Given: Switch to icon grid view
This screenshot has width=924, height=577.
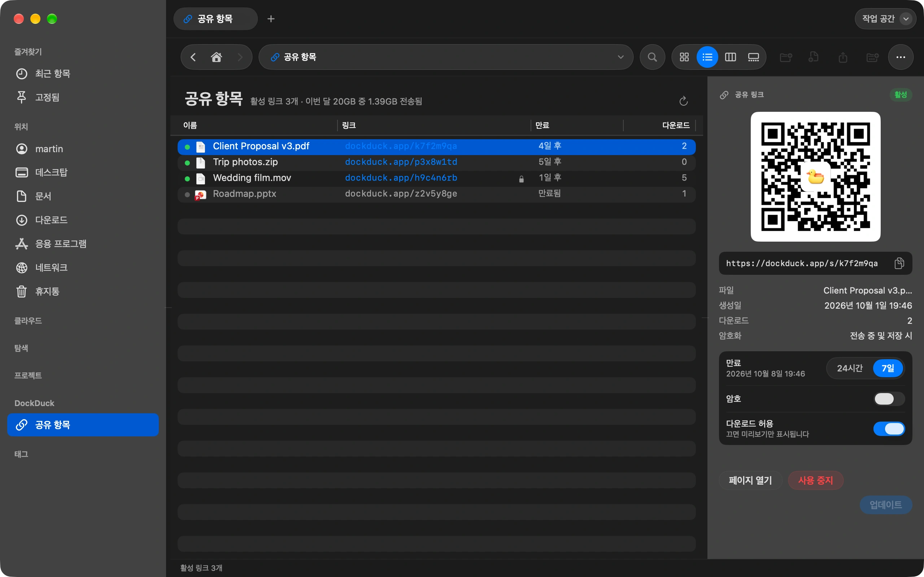Looking at the screenshot, I should [684, 57].
